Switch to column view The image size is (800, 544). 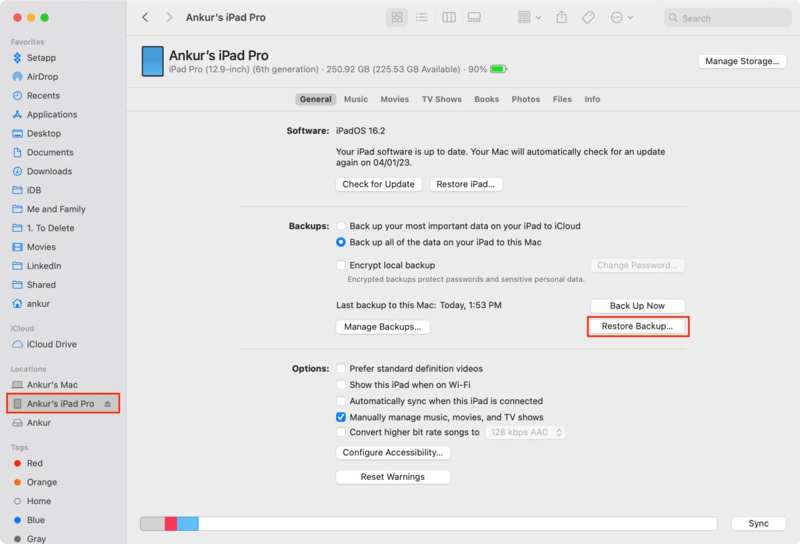(x=448, y=17)
